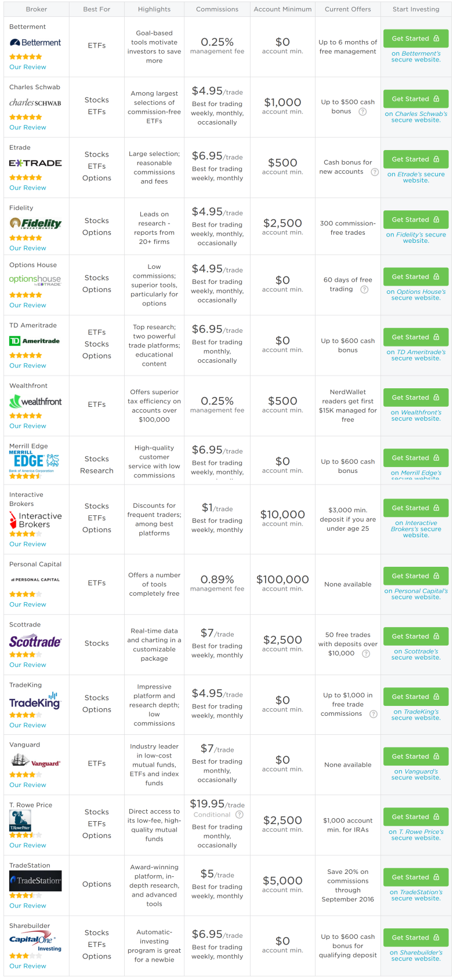Click the Betterment logo
This screenshot has height=980, width=464.
(35, 43)
